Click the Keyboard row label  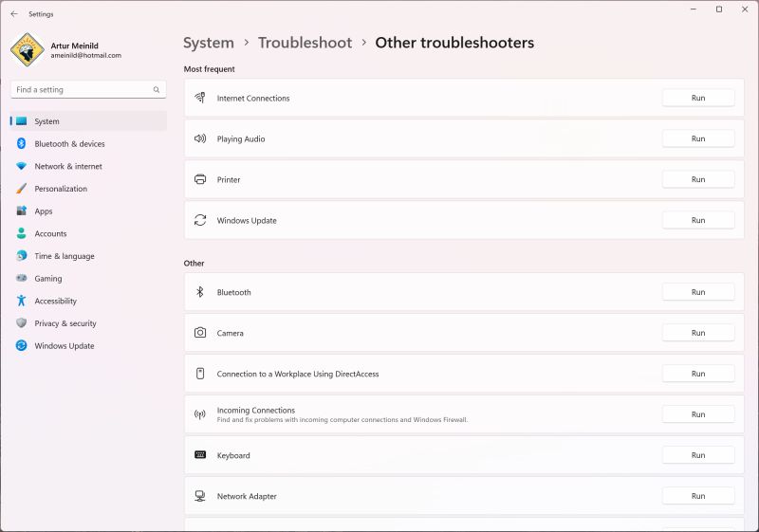click(x=233, y=455)
